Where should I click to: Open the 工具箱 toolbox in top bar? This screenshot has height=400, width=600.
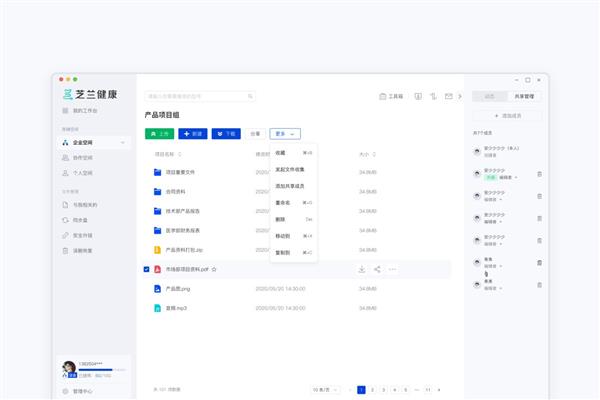(391, 97)
